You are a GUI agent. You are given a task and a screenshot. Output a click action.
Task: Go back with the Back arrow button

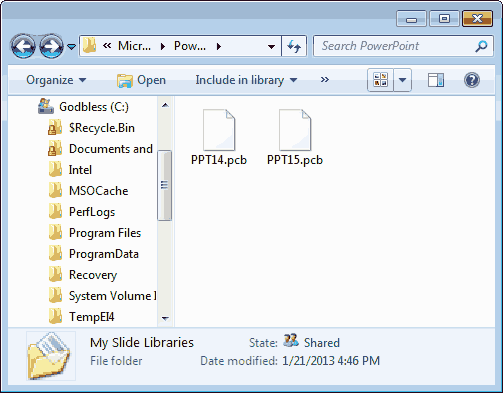coord(23,46)
